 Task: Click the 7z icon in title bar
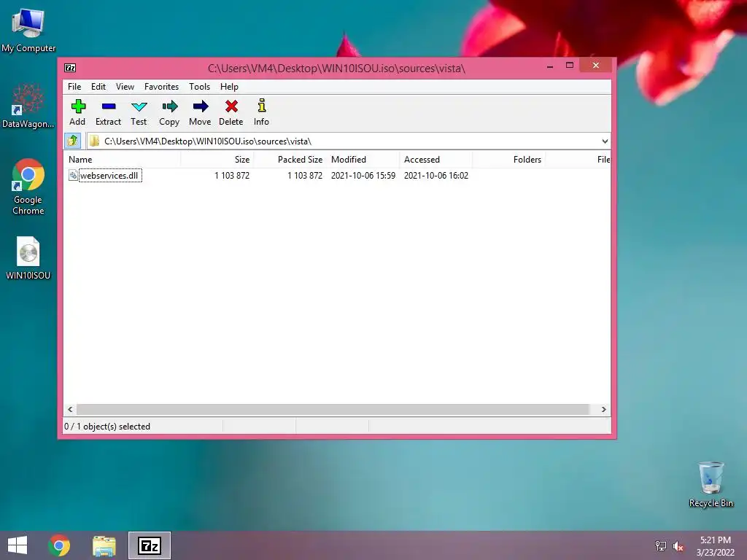pyautogui.click(x=70, y=68)
